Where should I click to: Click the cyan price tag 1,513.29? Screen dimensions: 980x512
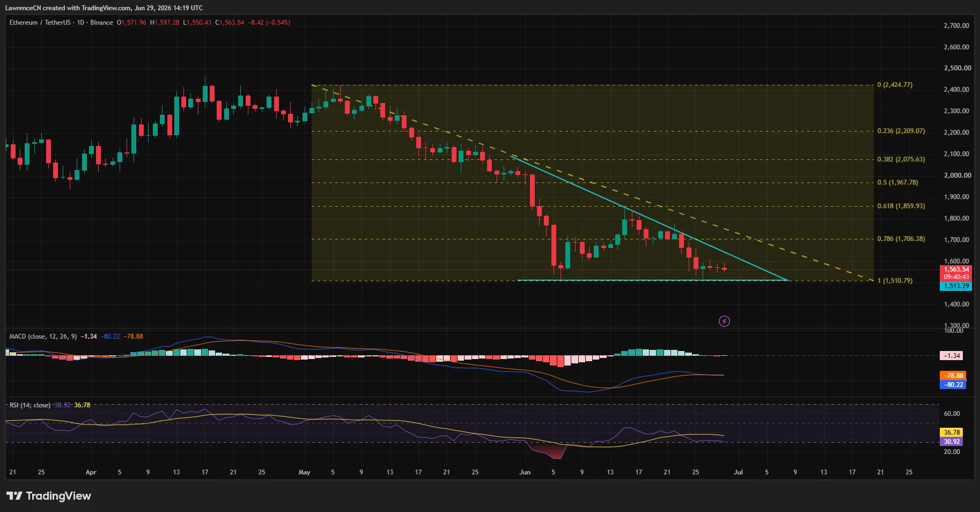(x=956, y=286)
